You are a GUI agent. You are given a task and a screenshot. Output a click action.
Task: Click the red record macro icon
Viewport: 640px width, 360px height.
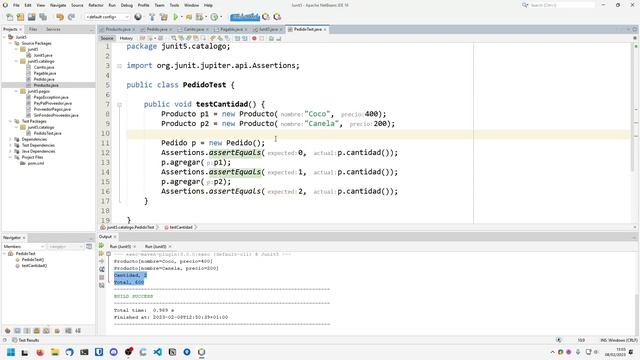tap(254, 38)
